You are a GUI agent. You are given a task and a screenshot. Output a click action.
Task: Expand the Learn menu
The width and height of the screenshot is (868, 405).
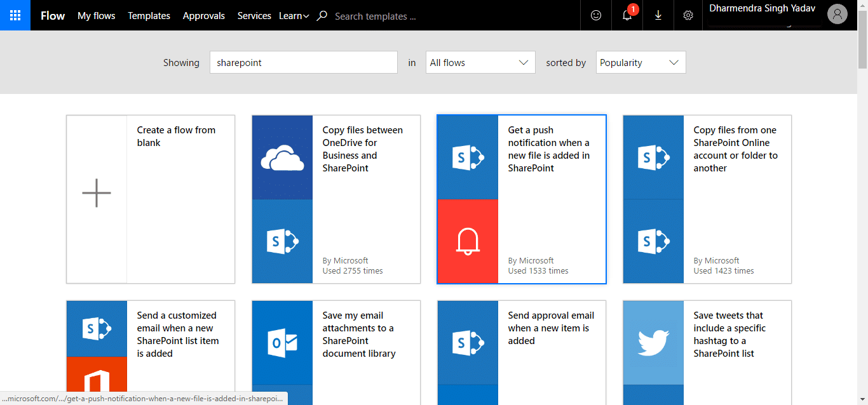(x=294, y=16)
